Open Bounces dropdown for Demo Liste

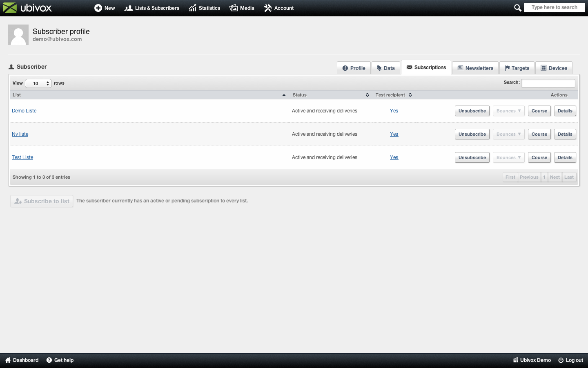(508, 111)
